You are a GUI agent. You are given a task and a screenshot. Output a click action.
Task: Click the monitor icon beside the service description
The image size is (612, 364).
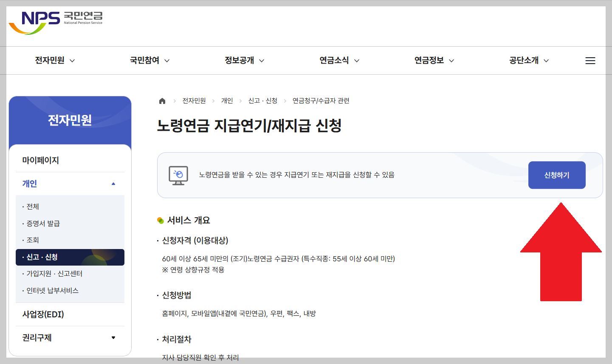point(178,175)
